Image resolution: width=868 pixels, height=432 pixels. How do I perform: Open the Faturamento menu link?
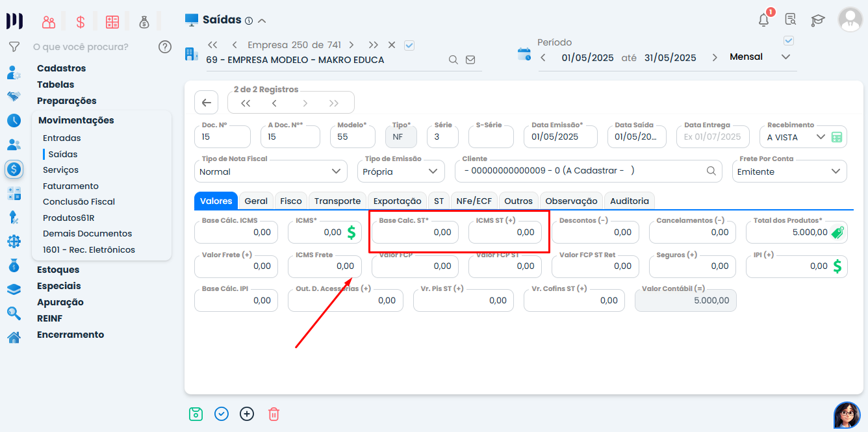click(70, 186)
